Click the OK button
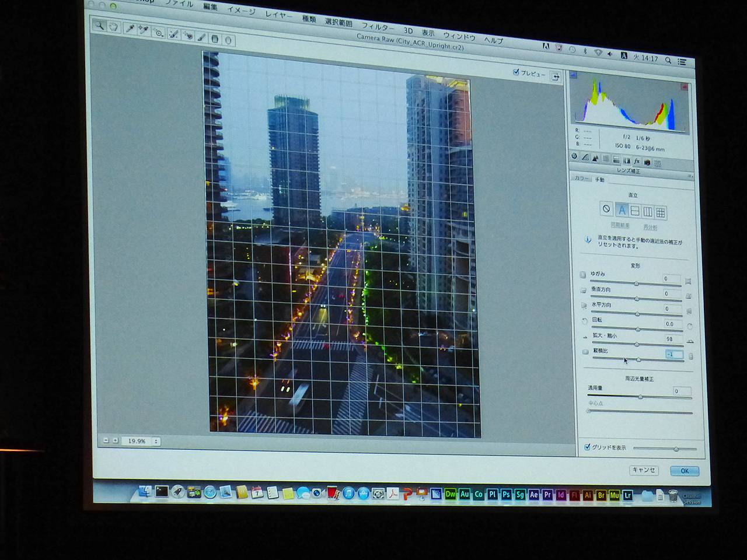 point(684,471)
